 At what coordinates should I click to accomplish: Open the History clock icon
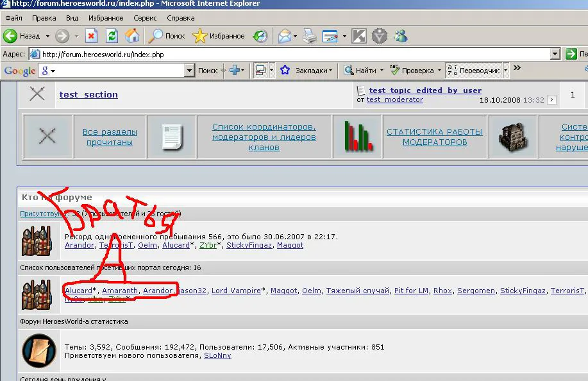(260, 36)
